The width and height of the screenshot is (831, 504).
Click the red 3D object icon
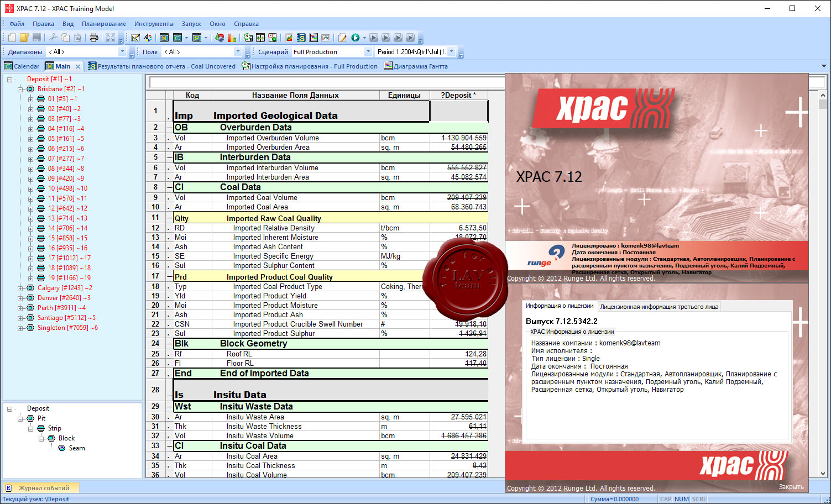pyautogui.click(x=219, y=38)
